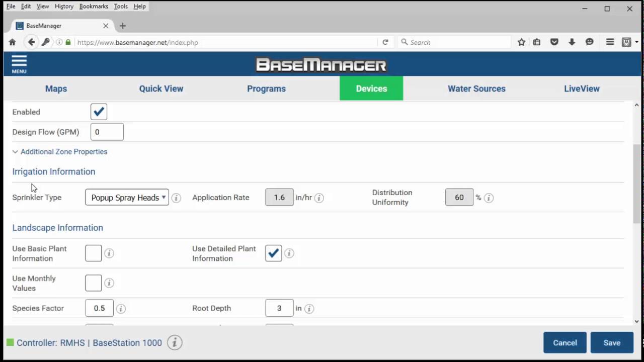Click the browser Search box

pyautogui.click(x=454, y=42)
